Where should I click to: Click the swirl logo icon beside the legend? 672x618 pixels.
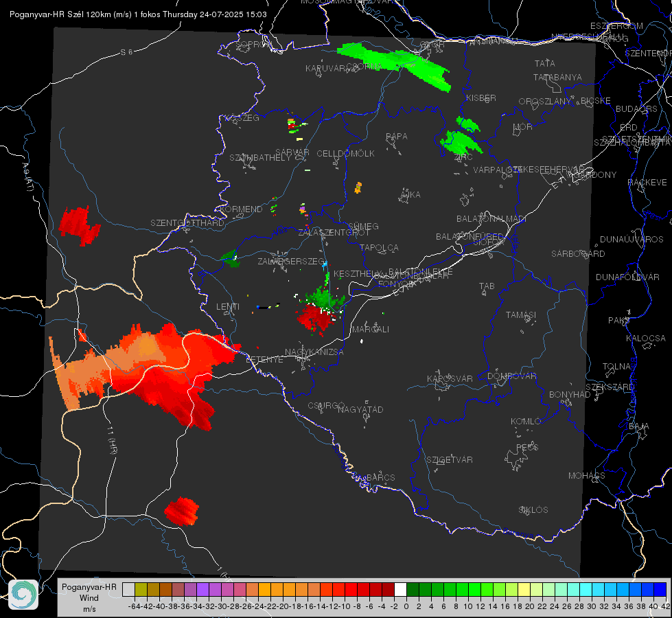coord(23,595)
